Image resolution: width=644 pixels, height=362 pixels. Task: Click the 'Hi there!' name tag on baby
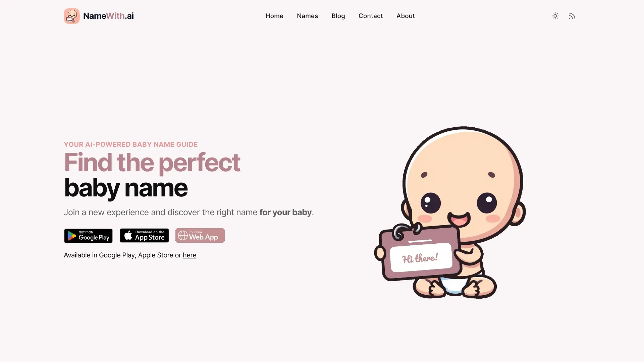(419, 258)
